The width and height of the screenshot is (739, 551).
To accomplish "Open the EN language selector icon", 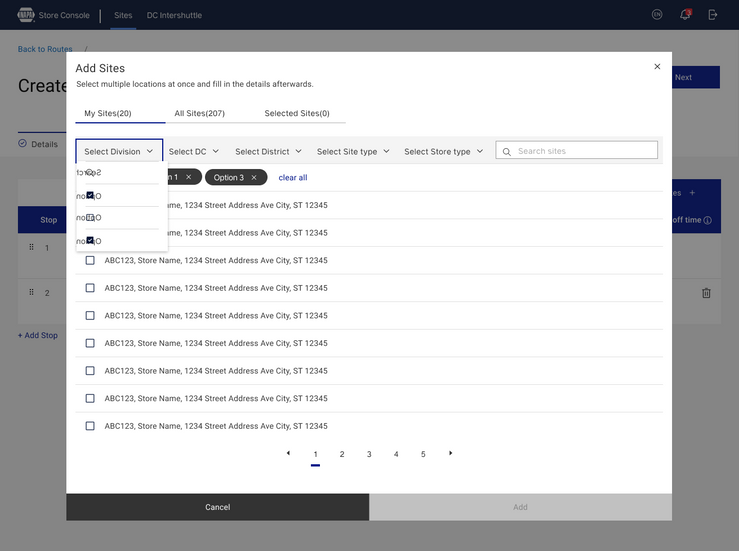I will coord(657,15).
